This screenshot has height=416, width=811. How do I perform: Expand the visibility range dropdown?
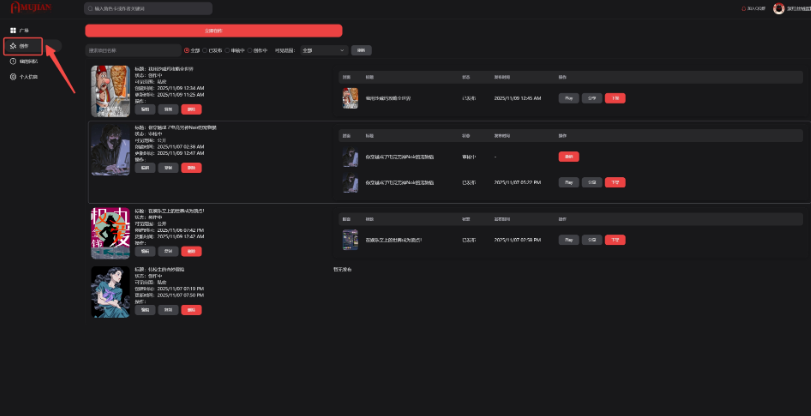(322, 50)
